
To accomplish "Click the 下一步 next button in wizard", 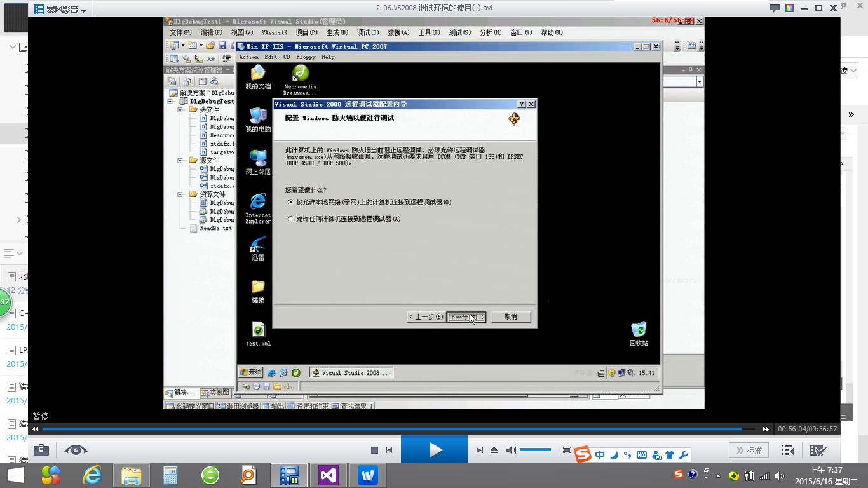I will click(466, 316).
